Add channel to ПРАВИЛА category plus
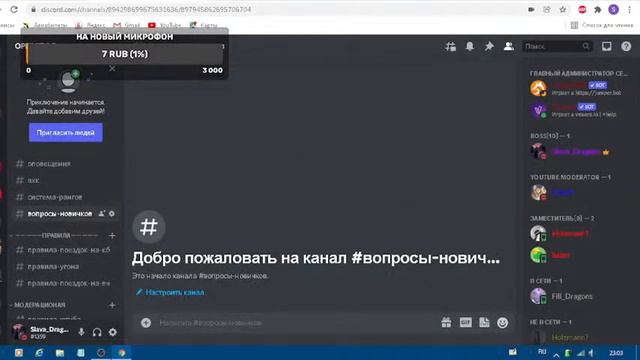 [x=112, y=236]
